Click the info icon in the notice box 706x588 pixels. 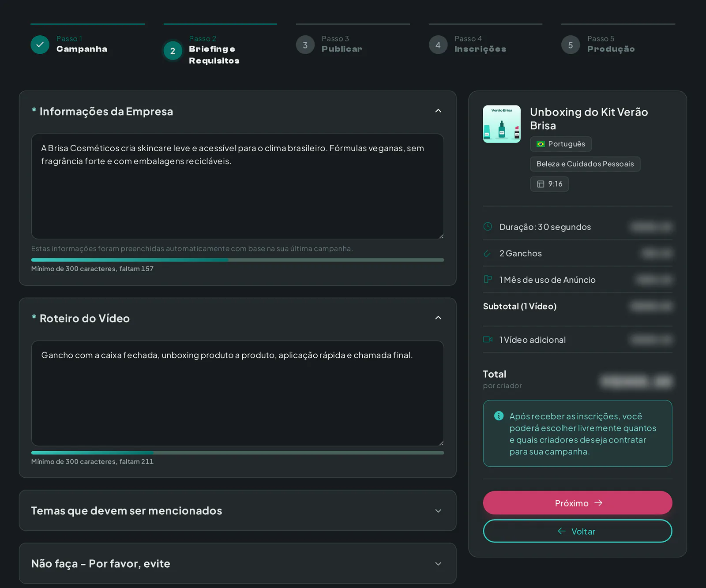pos(499,416)
